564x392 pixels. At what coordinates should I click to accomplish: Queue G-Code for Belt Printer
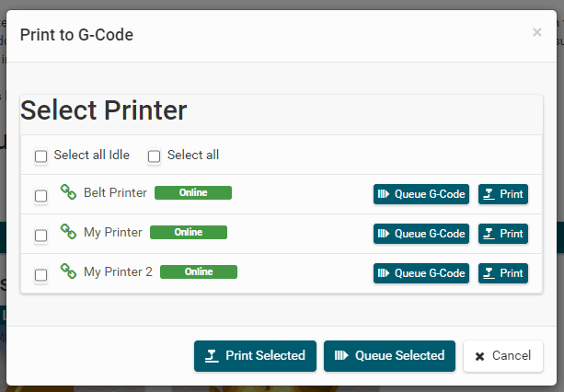coord(421,194)
